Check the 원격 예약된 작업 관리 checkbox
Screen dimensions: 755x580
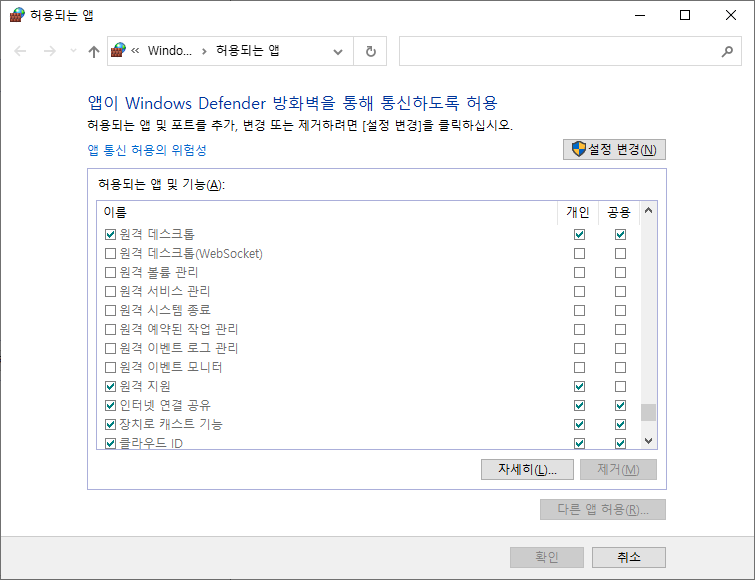click(110, 329)
